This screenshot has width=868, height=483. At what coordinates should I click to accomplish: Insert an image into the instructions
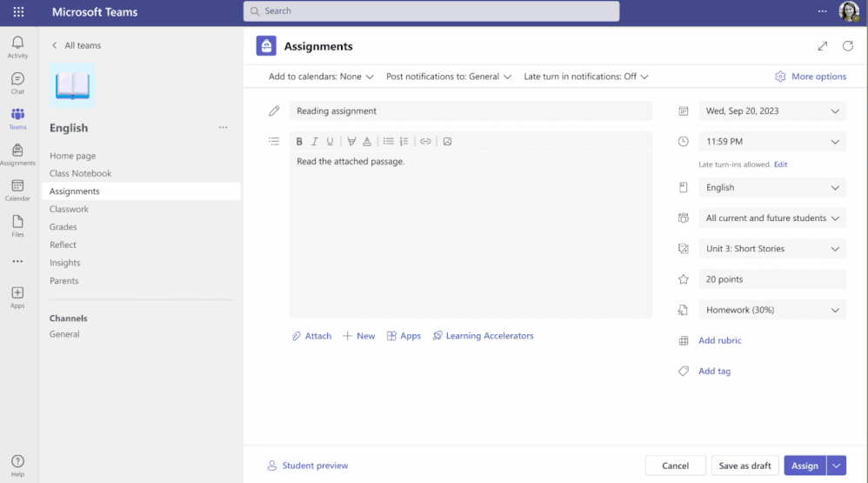tap(447, 141)
